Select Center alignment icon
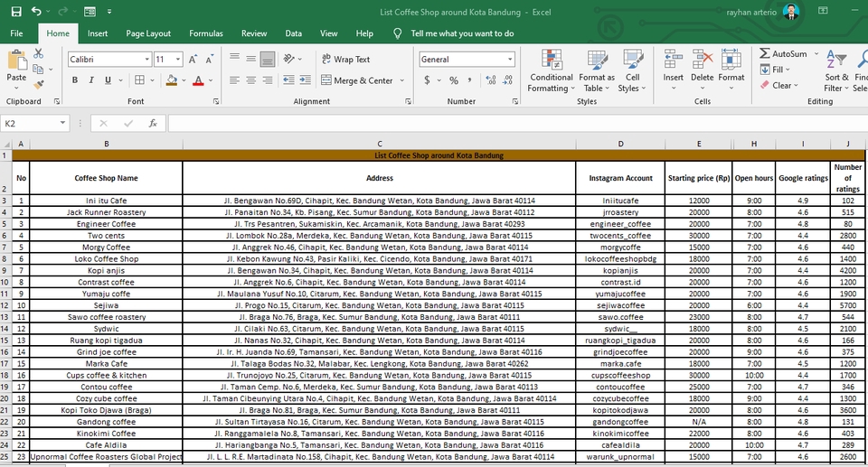 (250, 80)
